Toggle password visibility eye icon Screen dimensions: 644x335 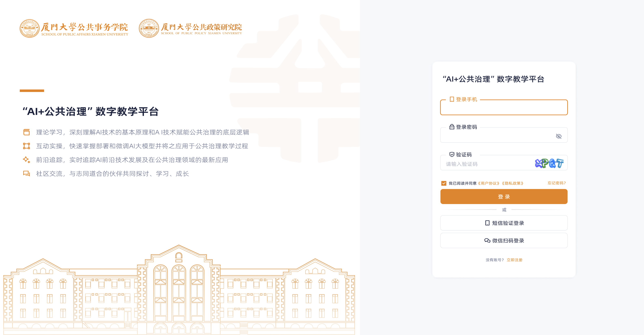tap(559, 136)
